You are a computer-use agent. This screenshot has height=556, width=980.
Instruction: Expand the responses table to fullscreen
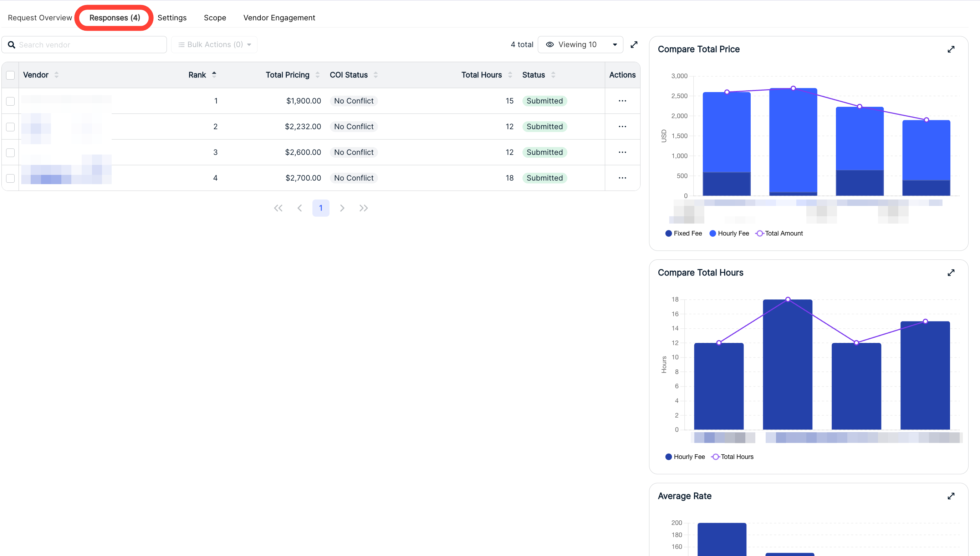[634, 45]
